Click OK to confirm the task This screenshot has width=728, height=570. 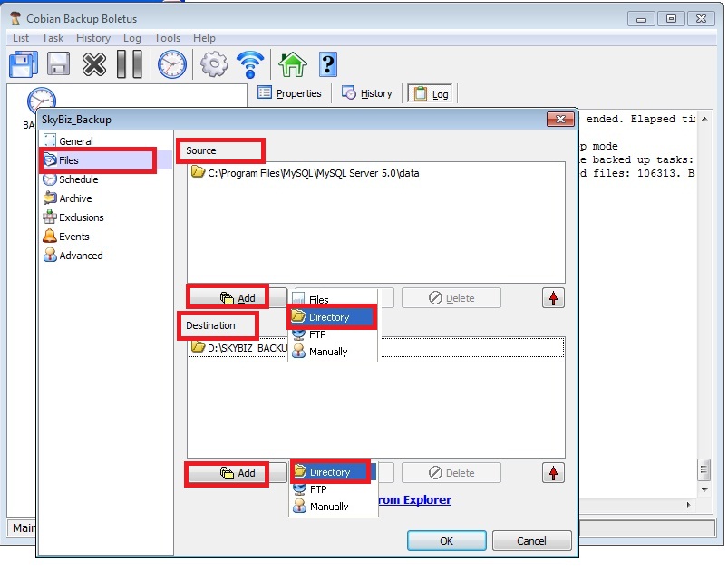[x=446, y=541]
